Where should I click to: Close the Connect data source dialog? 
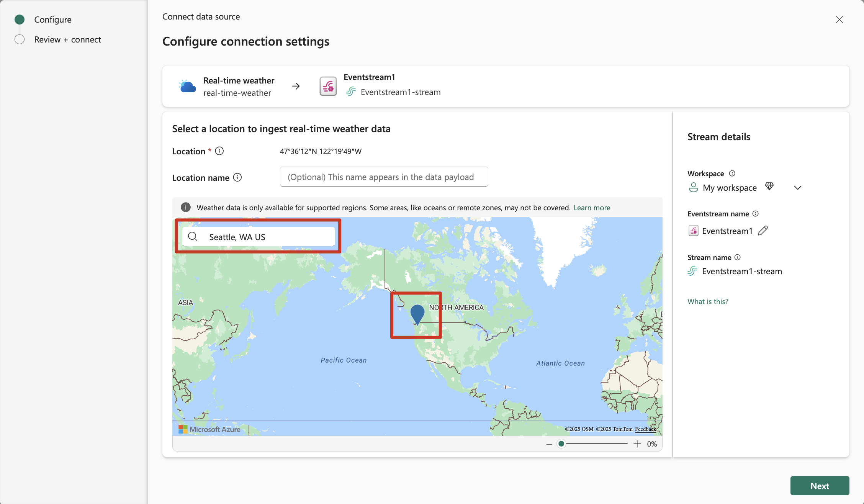point(839,20)
